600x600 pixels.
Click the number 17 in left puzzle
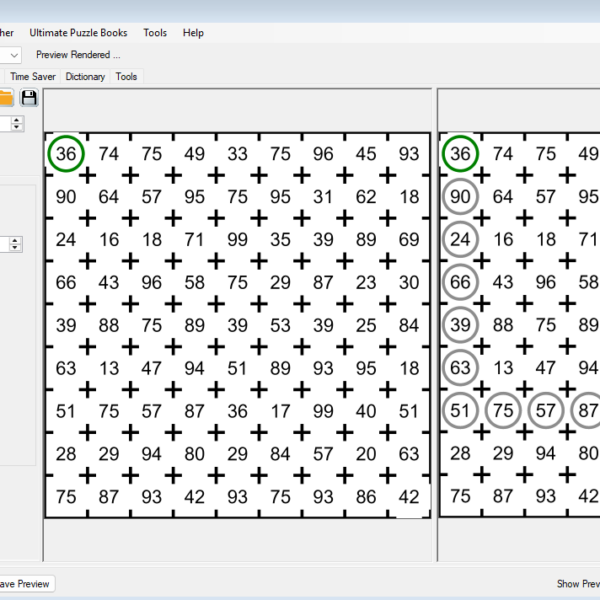(280, 411)
